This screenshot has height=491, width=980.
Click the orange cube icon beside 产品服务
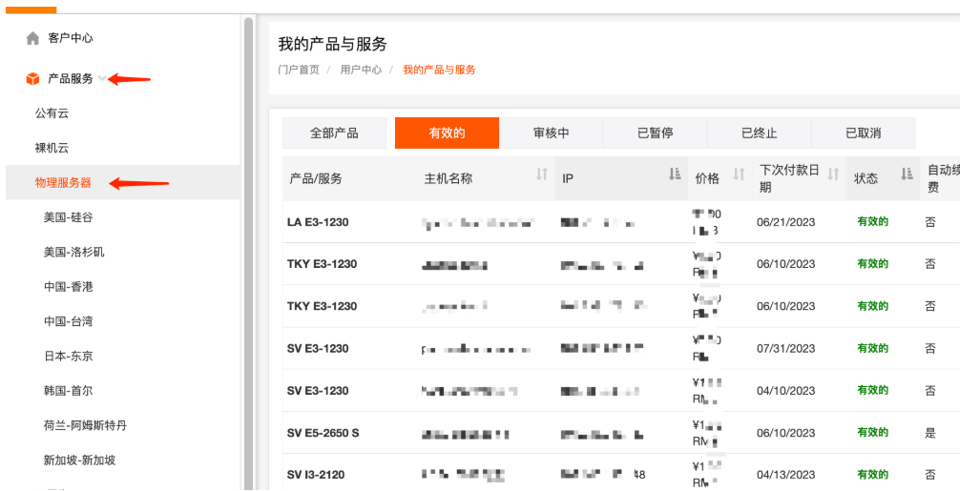click(x=32, y=79)
